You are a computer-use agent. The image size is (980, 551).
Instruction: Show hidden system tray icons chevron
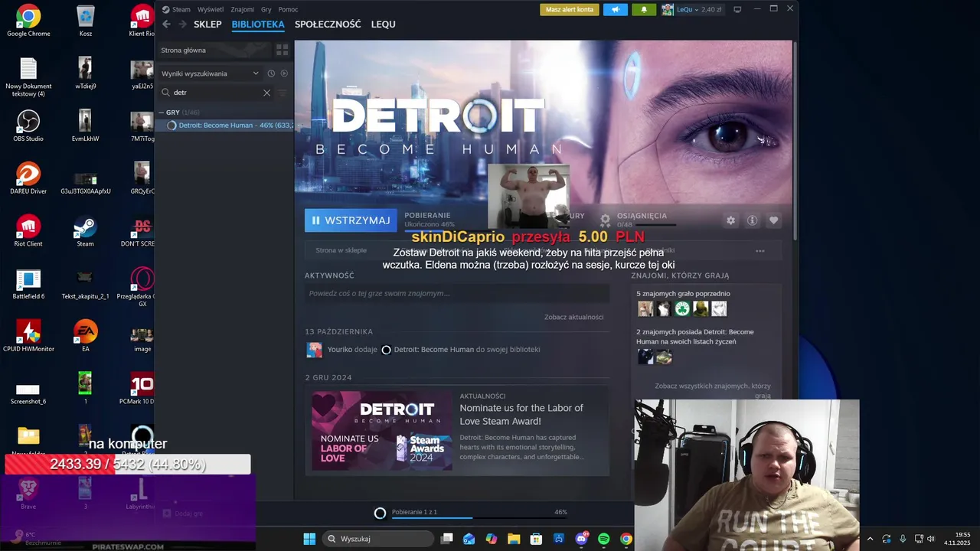pyautogui.click(x=870, y=539)
